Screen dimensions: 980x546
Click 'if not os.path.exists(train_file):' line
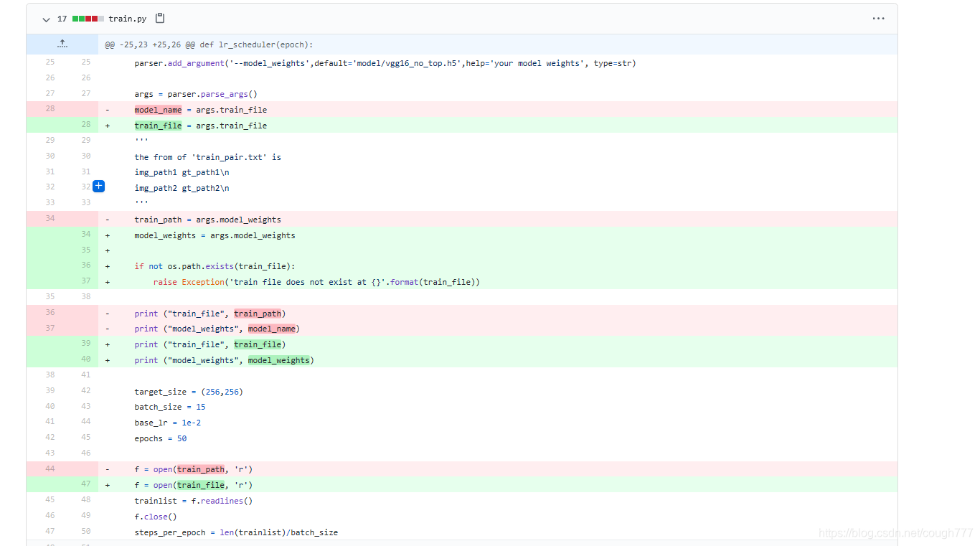(x=215, y=266)
